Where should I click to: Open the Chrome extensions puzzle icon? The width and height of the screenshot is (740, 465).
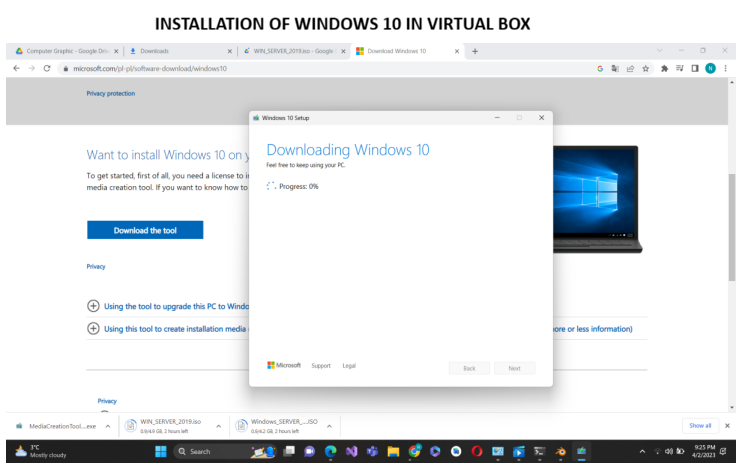pyautogui.click(x=664, y=69)
